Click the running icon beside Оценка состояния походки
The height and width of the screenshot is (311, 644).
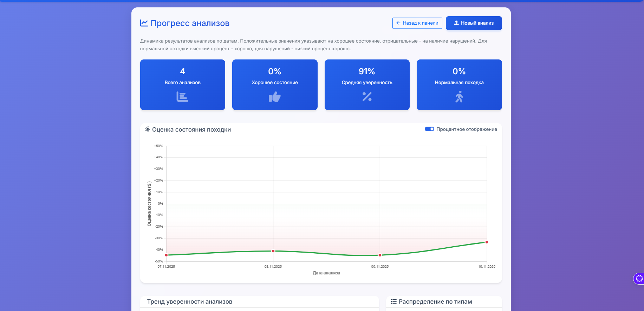point(147,129)
